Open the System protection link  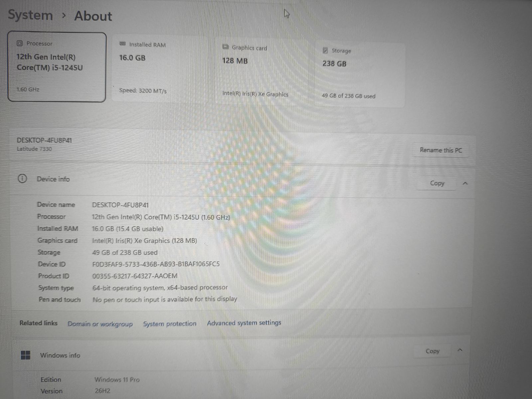pyautogui.click(x=170, y=324)
